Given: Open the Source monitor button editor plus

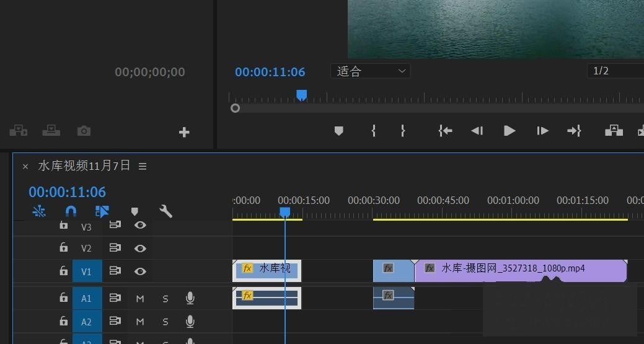Looking at the screenshot, I should [x=184, y=132].
